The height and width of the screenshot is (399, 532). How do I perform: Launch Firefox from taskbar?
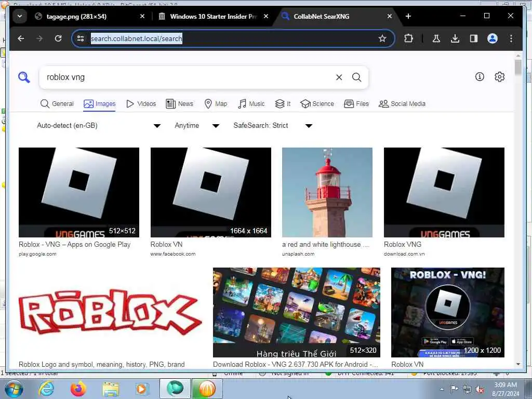click(78, 389)
